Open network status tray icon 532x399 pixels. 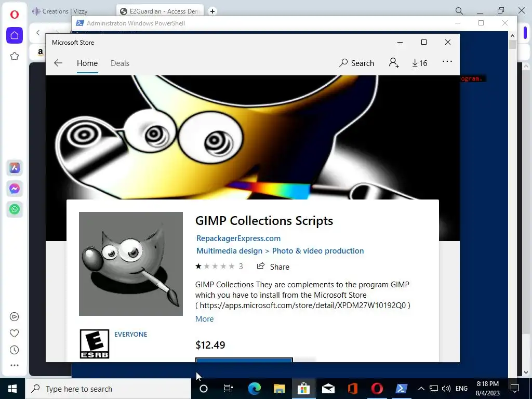click(x=434, y=389)
